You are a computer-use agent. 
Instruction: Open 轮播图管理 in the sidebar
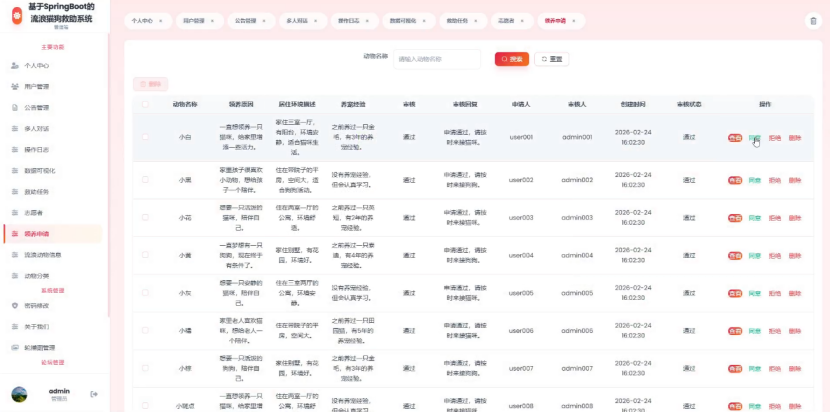tap(52, 348)
